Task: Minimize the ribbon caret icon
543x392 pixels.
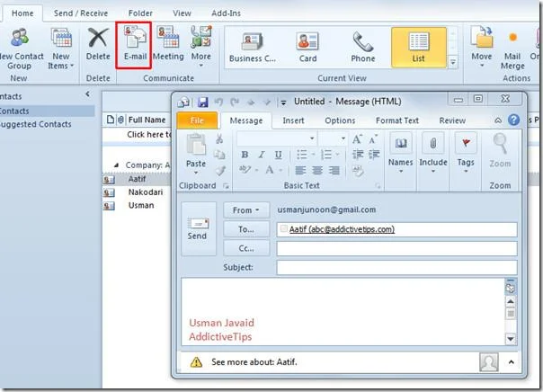Action: click(x=498, y=120)
